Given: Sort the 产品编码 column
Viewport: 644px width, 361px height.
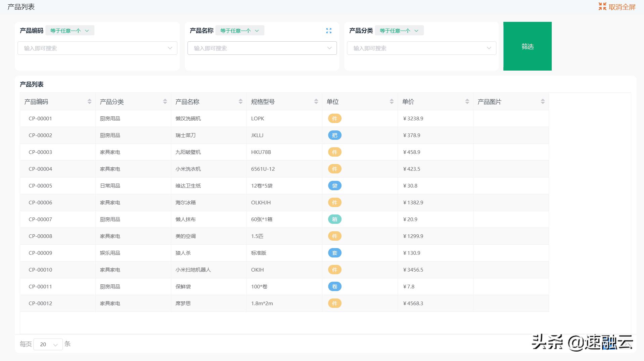Looking at the screenshot, I should pyautogui.click(x=90, y=101).
